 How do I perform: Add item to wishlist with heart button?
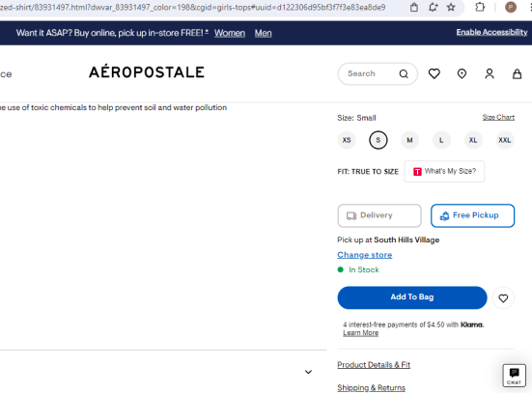point(503,298)
